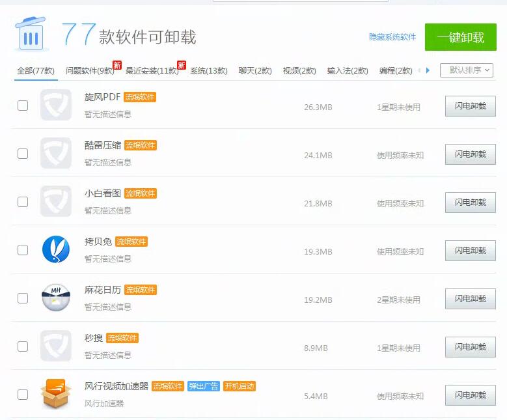Click the 拷贝兔 blue rabbit icon
Image resolution: width=507 pixels, height=420 pixels.
coord(56,249)
